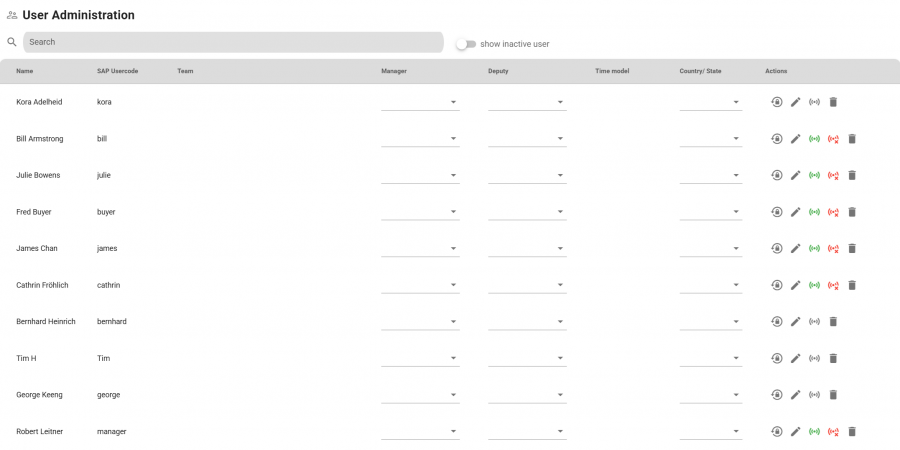
Task: Click the Manager column header
Action: [394, 71]
